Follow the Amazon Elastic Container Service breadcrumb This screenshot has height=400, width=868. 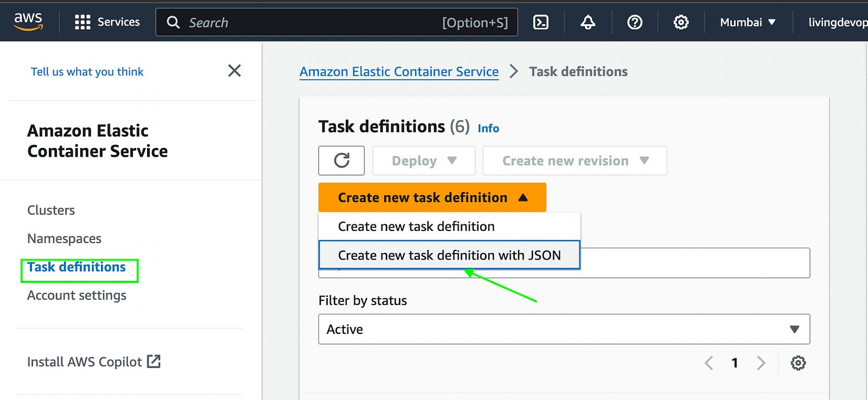coord(399,72)
